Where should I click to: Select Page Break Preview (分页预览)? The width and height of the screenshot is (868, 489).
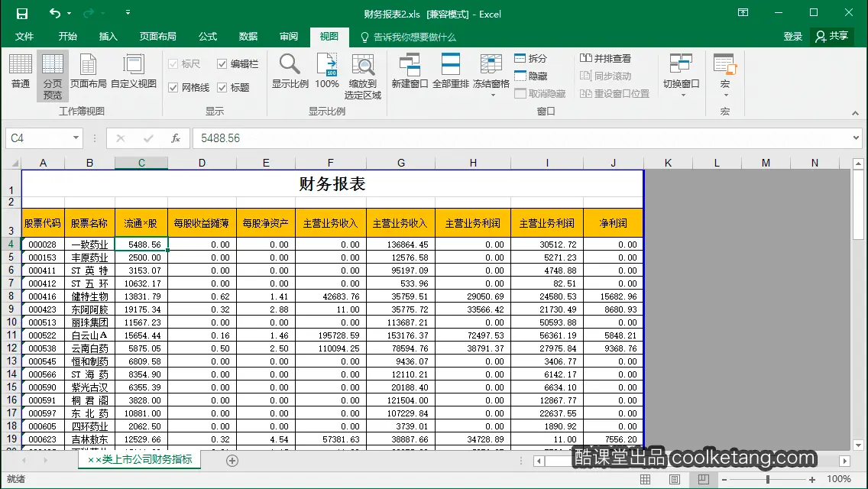pyautogui.click(x=53, y=76)
